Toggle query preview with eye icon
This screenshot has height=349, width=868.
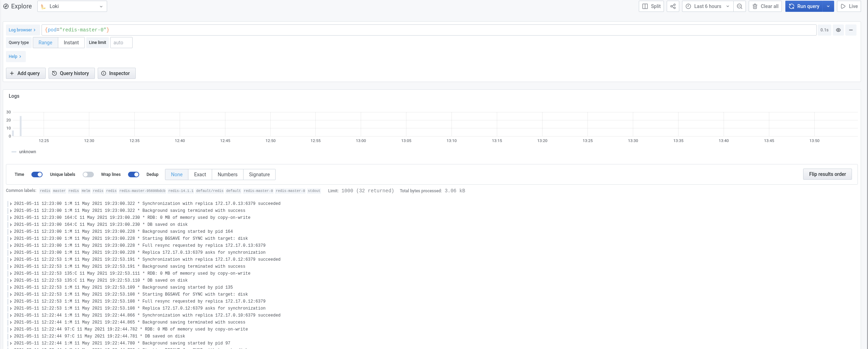point(838,30)
